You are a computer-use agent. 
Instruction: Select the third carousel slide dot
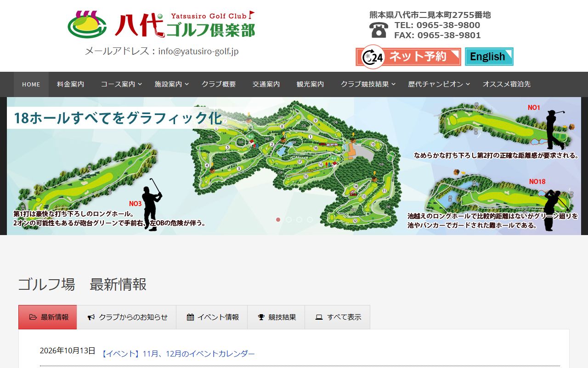(299, 219)
